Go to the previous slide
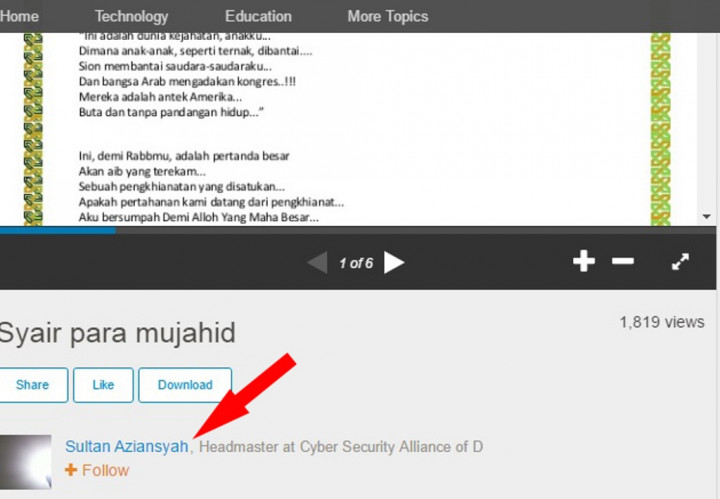 [317, 263]
